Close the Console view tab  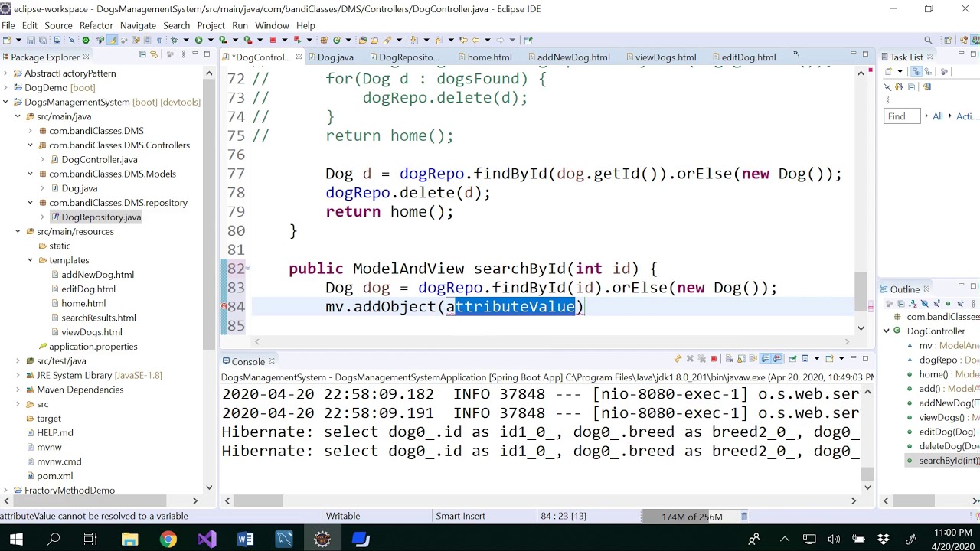tap(271, 361)
